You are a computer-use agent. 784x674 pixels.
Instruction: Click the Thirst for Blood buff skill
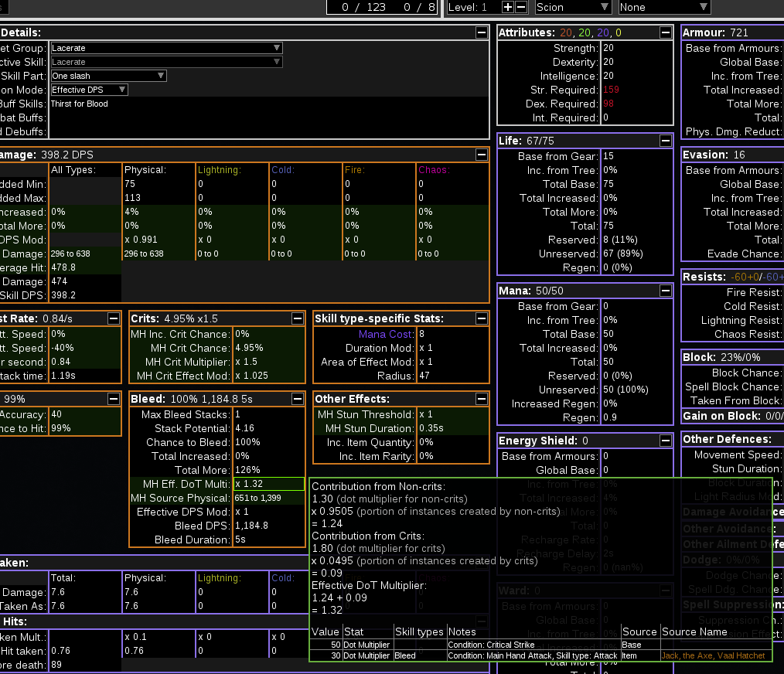(80, 104)
